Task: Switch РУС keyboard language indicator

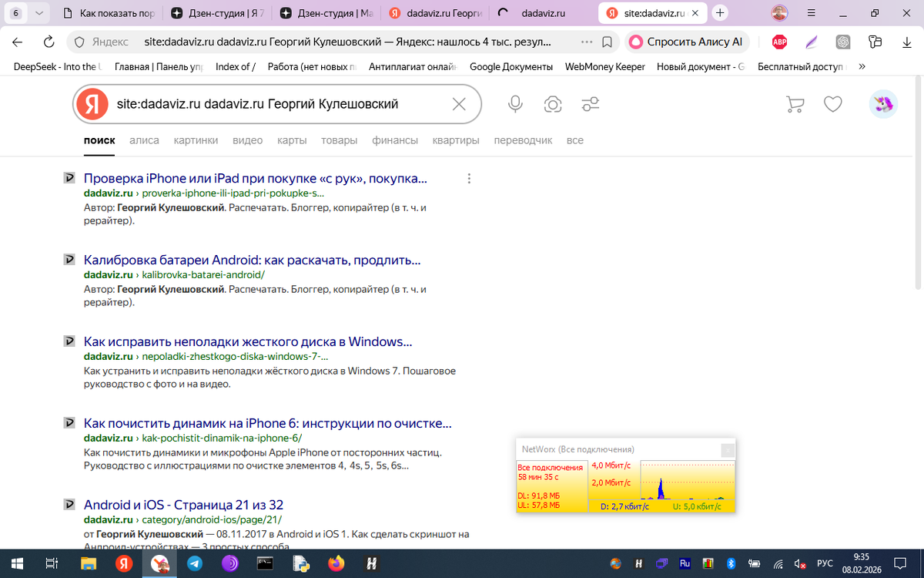Action: point(825,563)
